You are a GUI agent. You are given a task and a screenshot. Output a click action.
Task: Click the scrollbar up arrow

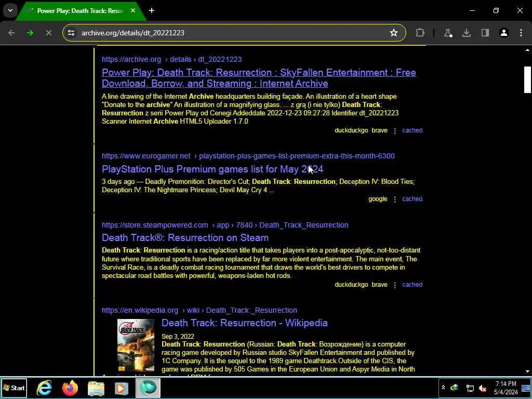[x=527, y=50]
